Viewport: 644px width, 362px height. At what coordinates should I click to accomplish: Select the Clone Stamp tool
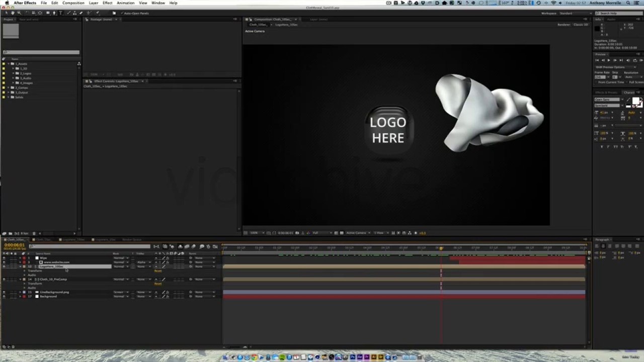75,13
